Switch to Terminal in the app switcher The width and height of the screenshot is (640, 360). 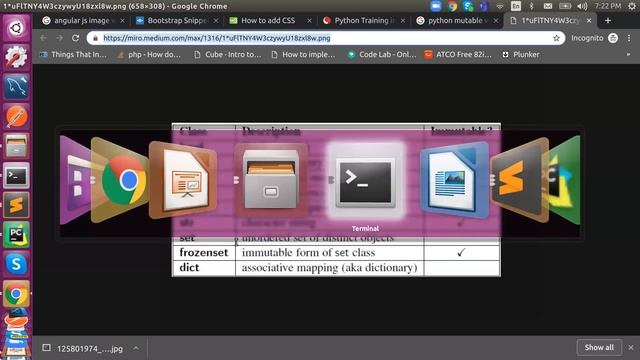(365, 182)
